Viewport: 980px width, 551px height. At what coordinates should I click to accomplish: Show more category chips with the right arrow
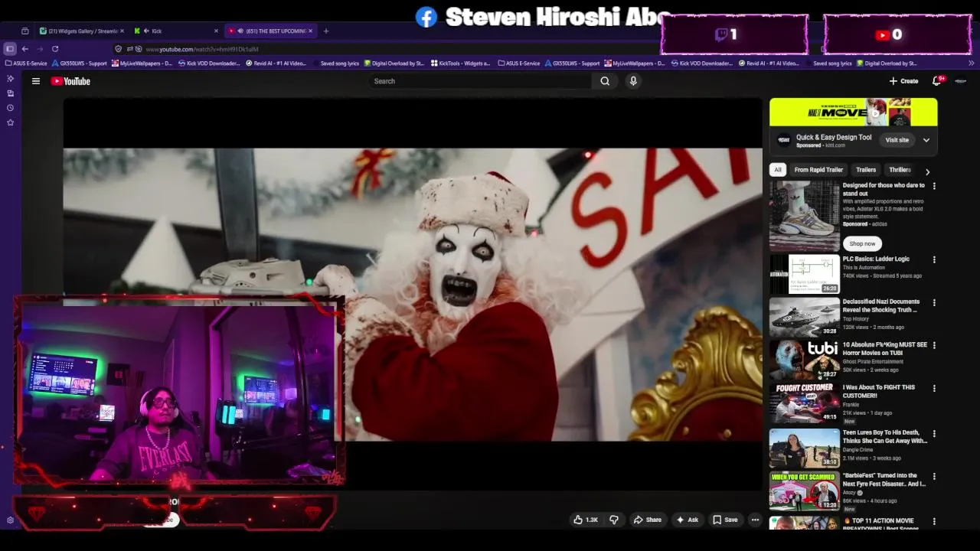(927, 171)
